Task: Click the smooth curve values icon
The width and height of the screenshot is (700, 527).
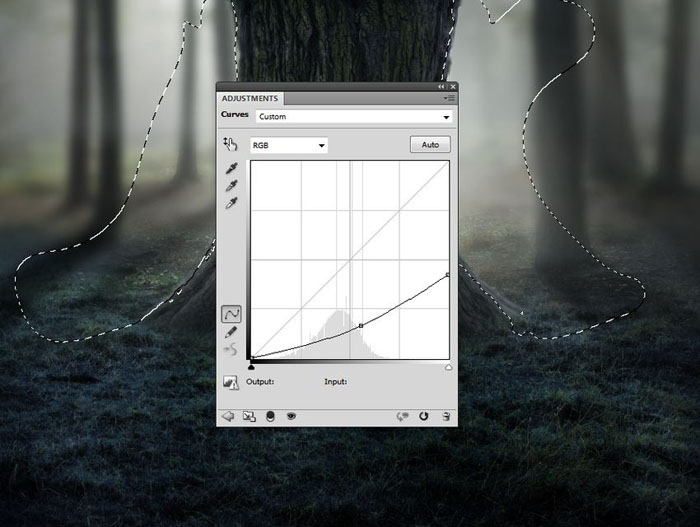Action: 230,350
